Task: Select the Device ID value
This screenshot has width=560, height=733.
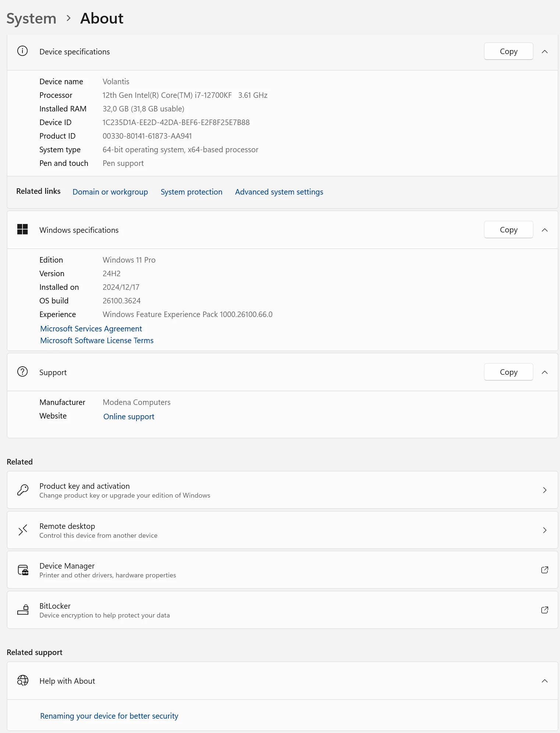Action: click(x=176, y=122)
